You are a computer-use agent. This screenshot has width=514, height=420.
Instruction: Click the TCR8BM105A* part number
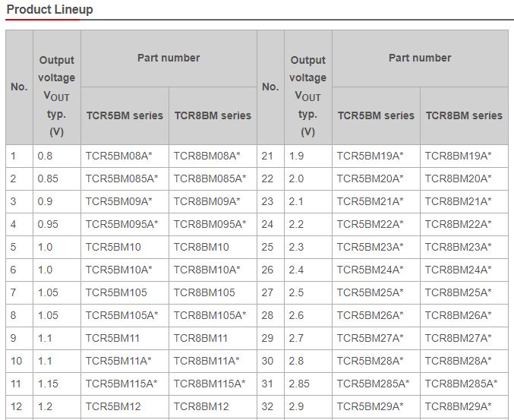click(x=210, y=315)
